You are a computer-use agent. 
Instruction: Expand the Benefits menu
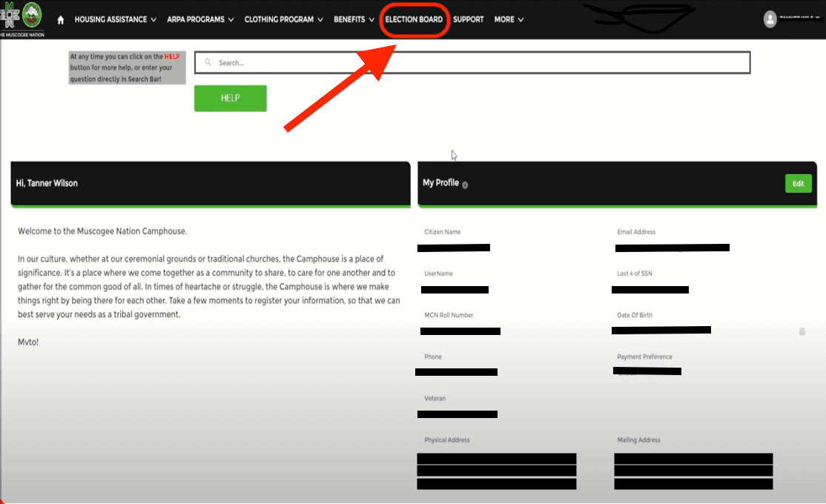tap(354, 19)
